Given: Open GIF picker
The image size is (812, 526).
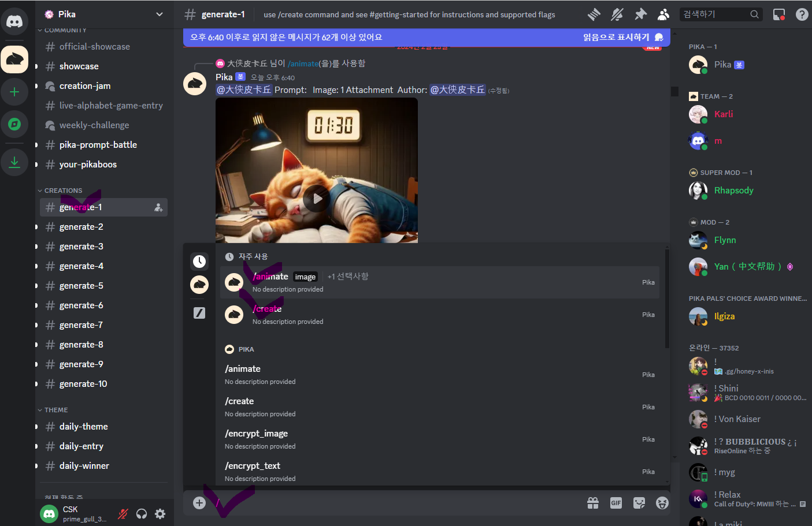Looking at the screenshot, I should tap(616, 503).
